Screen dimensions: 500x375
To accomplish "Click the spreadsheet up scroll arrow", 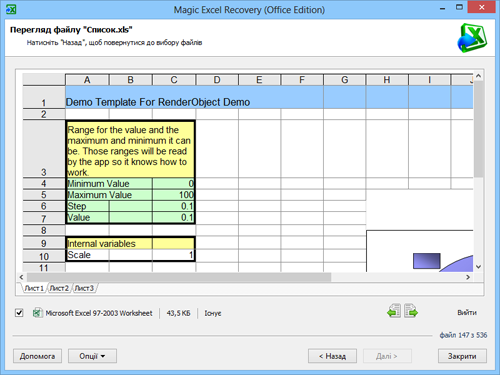I will [x=479, y=76].
